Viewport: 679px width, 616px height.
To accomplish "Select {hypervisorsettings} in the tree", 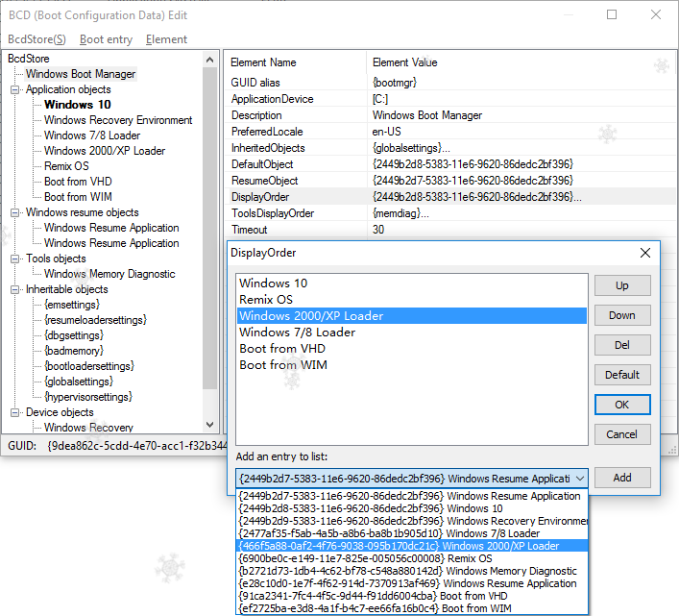I will pos(88,397).
